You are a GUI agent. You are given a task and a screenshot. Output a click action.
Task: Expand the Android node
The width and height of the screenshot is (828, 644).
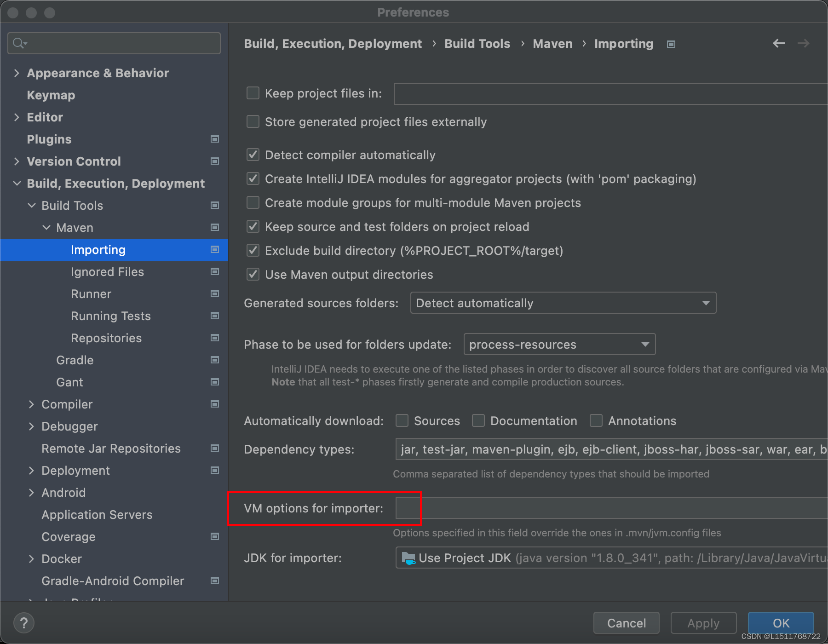click(31, 492)
